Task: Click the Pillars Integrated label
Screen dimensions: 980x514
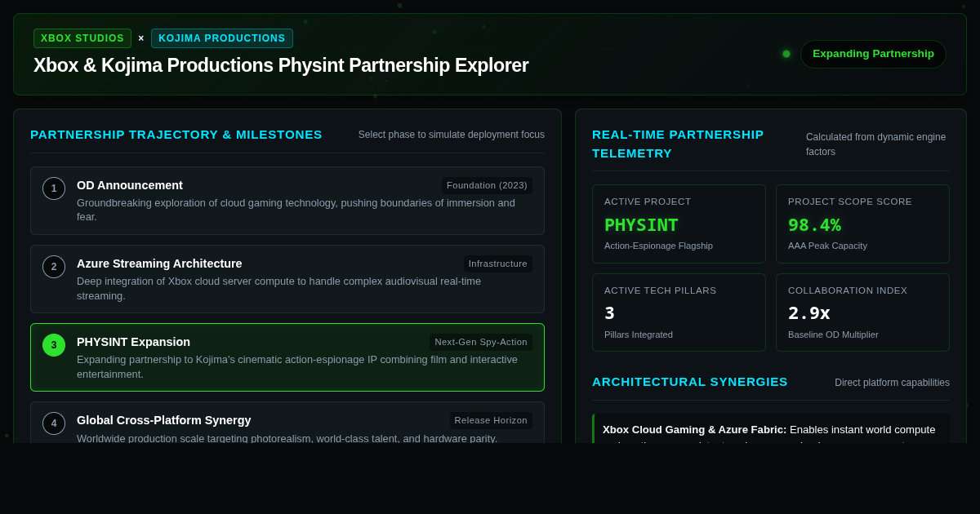Action: coord(639,335)
